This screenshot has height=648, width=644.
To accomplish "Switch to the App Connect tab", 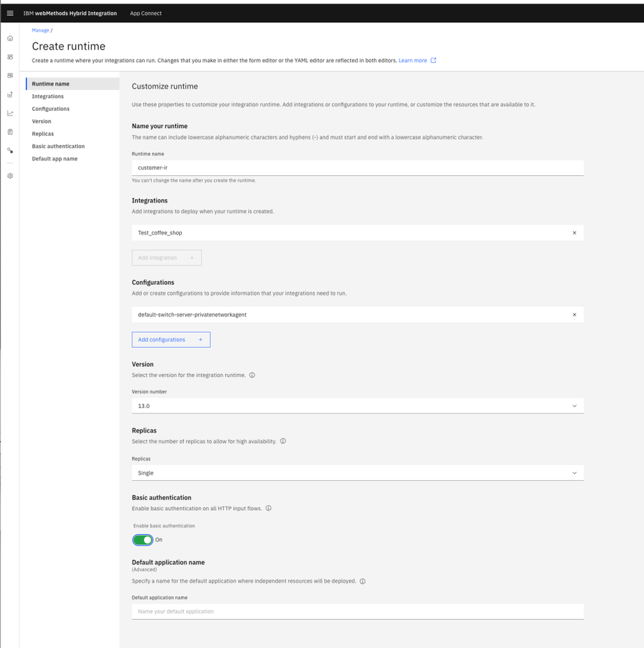I will [146, 12].
